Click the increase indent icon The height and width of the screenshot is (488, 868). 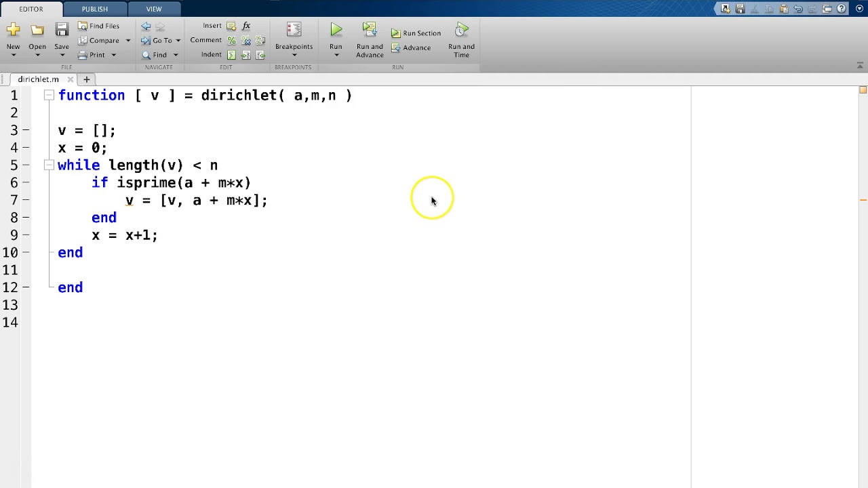(x=246, y=55)
